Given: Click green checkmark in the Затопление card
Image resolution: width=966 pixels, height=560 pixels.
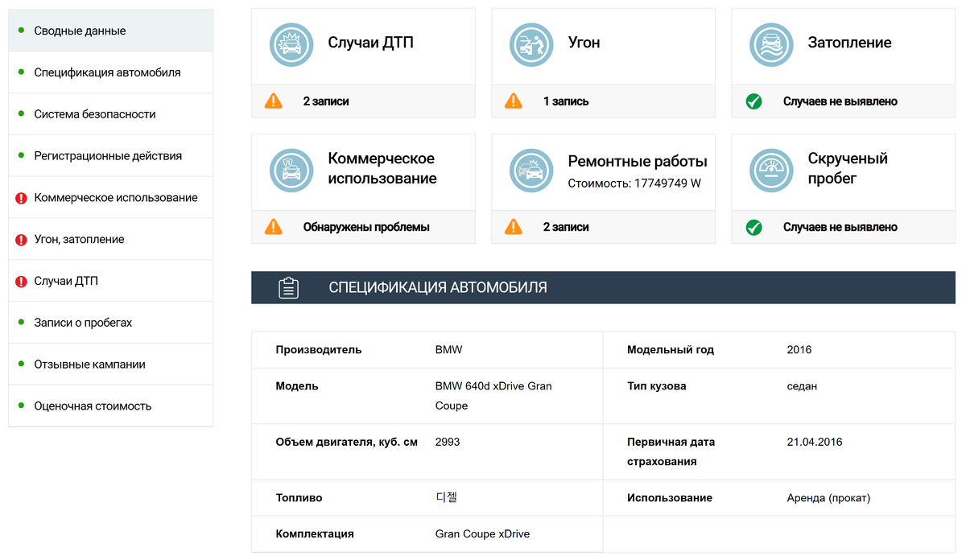Looking at the screenshot, I should pyautogui.click(x=753, y=101).
